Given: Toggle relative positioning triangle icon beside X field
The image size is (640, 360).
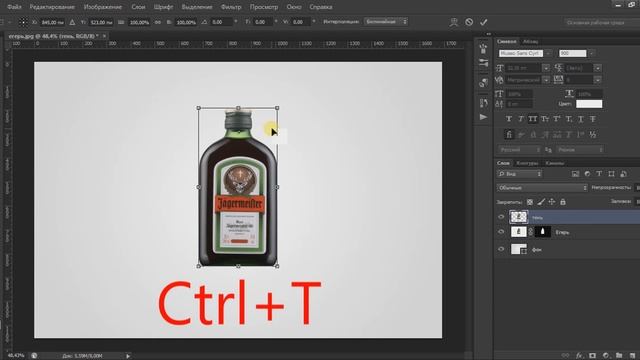Looking at the screenshot, I should click(72, 22).
